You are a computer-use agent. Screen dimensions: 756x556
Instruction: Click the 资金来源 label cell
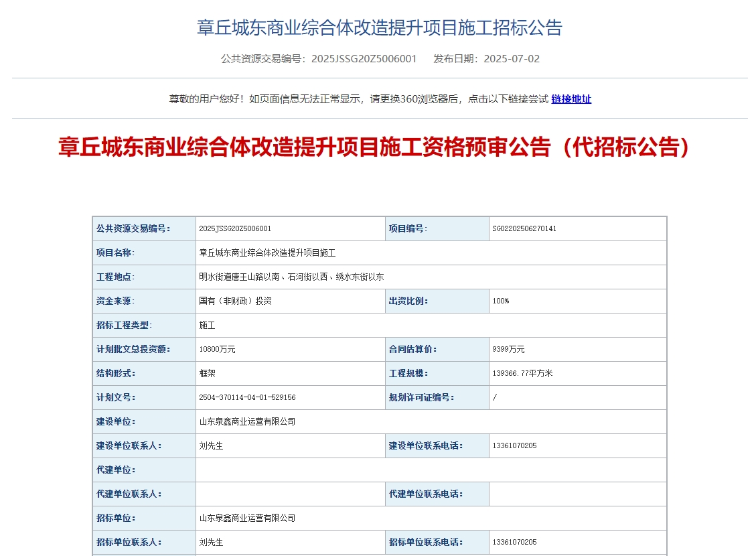pos(144,301)
